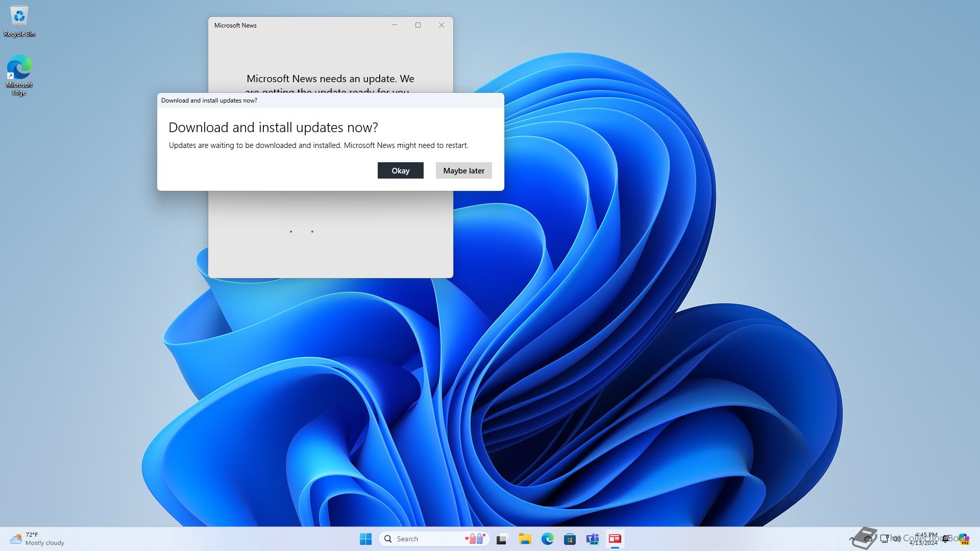Open the Windows Start menu
Screen dimensions: 980x551
pyautogui.click(x=365, y=539)
